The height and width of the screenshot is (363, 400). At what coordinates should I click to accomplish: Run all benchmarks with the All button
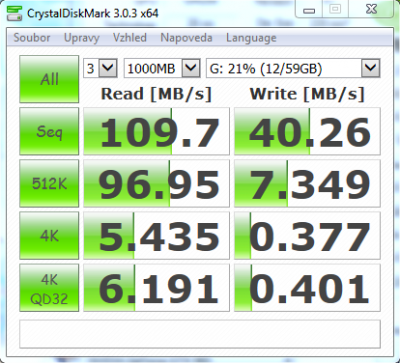click(x=49, y=79)
